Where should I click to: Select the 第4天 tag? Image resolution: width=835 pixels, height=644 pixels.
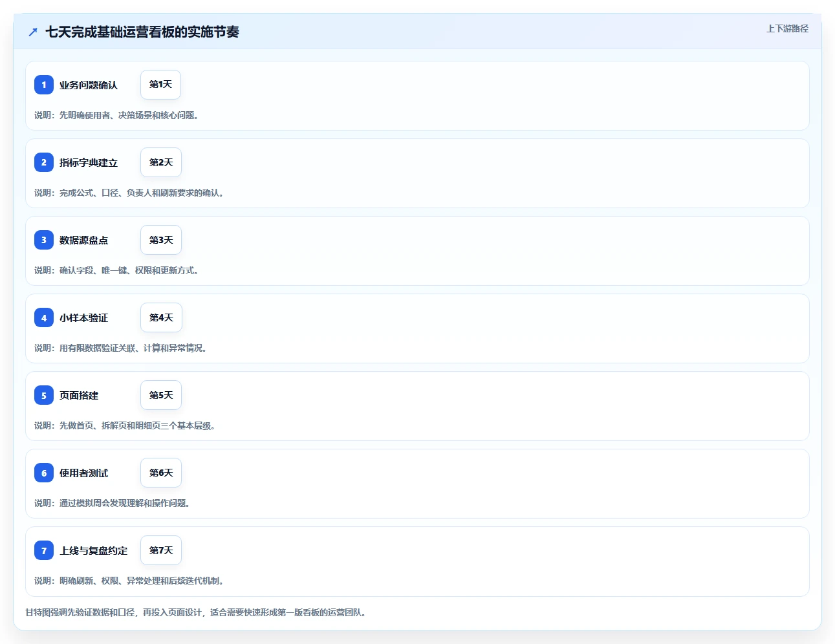tap(161, 317)
